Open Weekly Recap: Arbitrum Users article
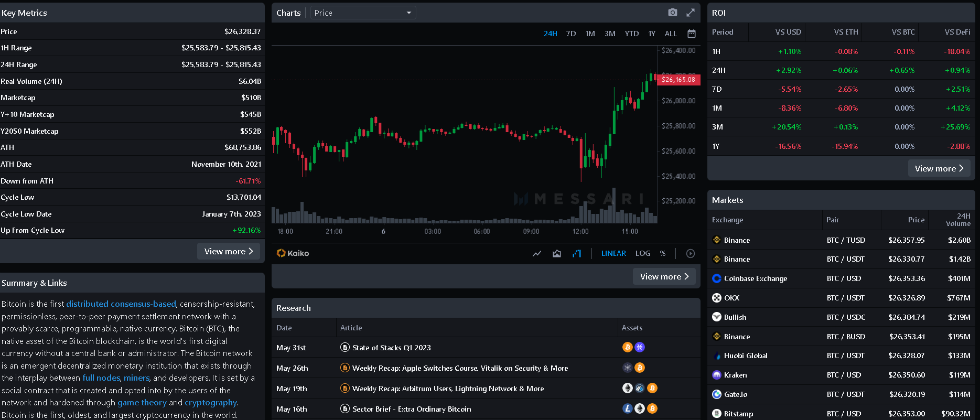This screenshot has height=420, width=980. 448,389
